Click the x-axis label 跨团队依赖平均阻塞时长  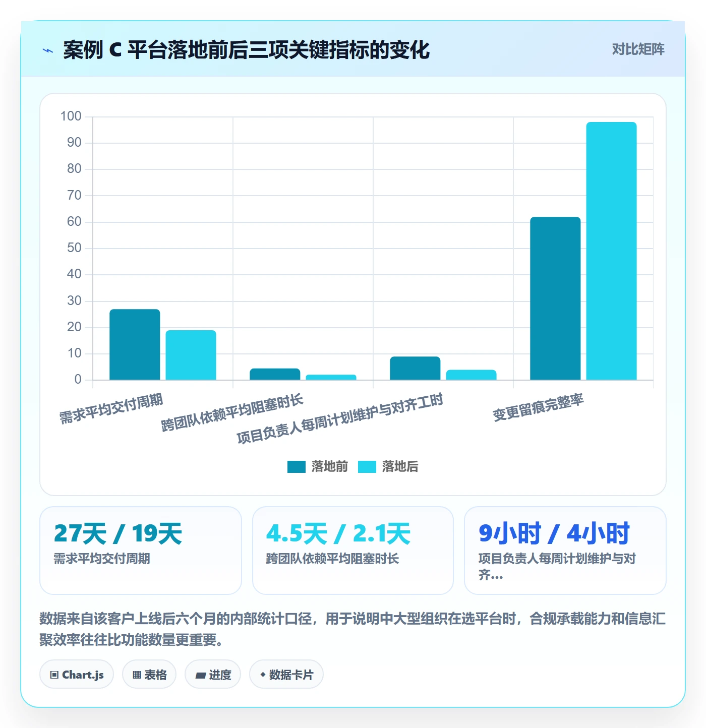click(232, 413)
